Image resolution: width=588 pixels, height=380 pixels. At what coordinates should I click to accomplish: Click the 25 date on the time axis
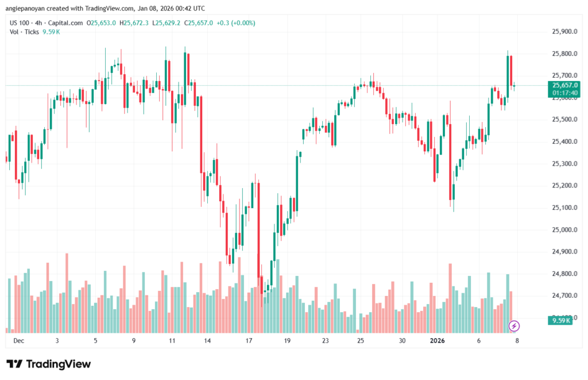coord(360,340)
